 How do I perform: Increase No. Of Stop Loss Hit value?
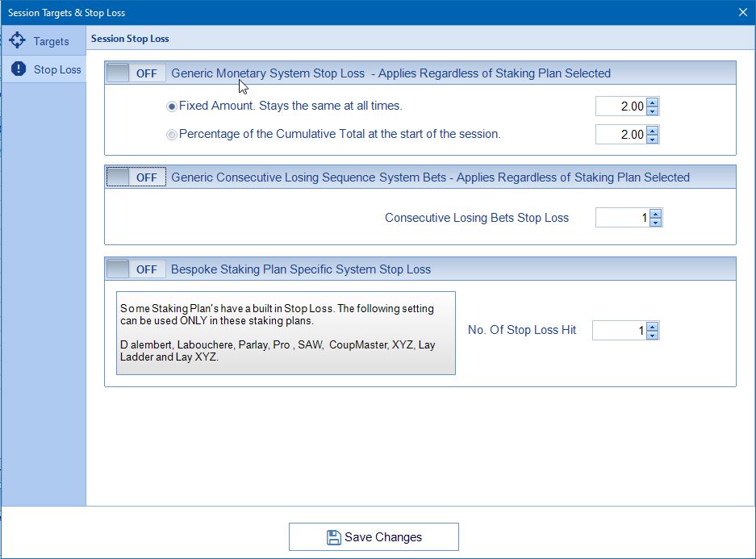pos(653,326)
